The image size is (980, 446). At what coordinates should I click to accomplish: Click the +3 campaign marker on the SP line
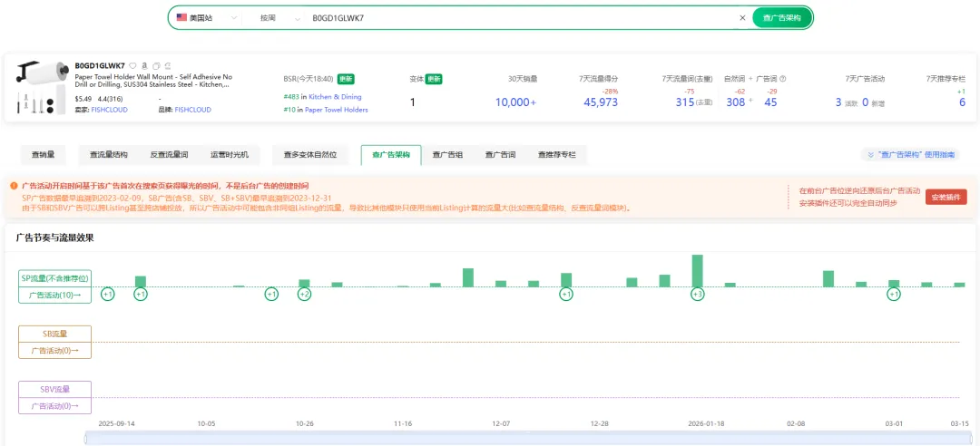pyautogui.click(x=697, y=294)
